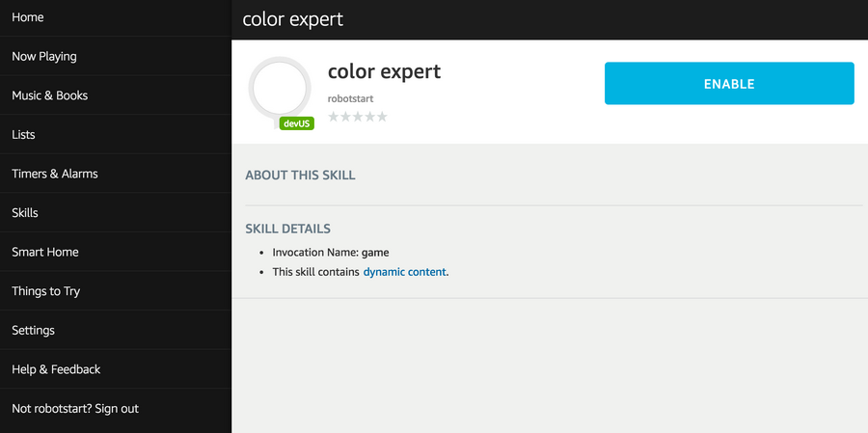Click the SKILL DETAILS heading

coord(287,229)
